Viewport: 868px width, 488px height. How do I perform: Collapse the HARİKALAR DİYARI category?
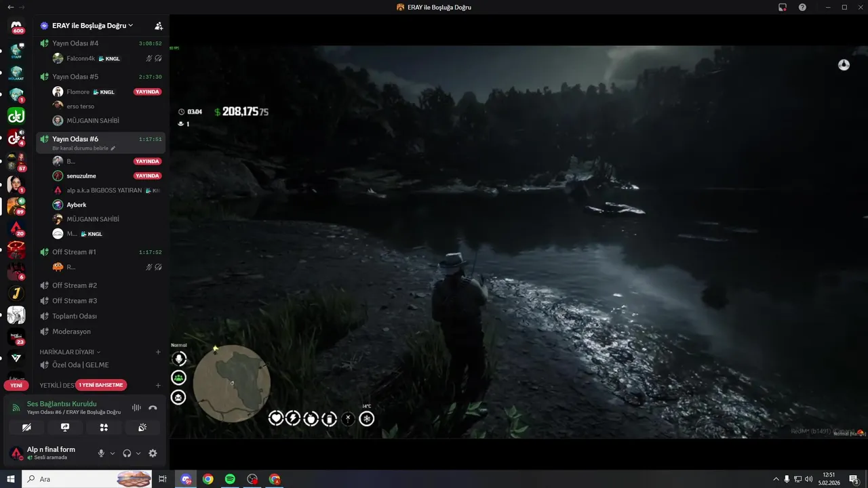pos(70,352)
